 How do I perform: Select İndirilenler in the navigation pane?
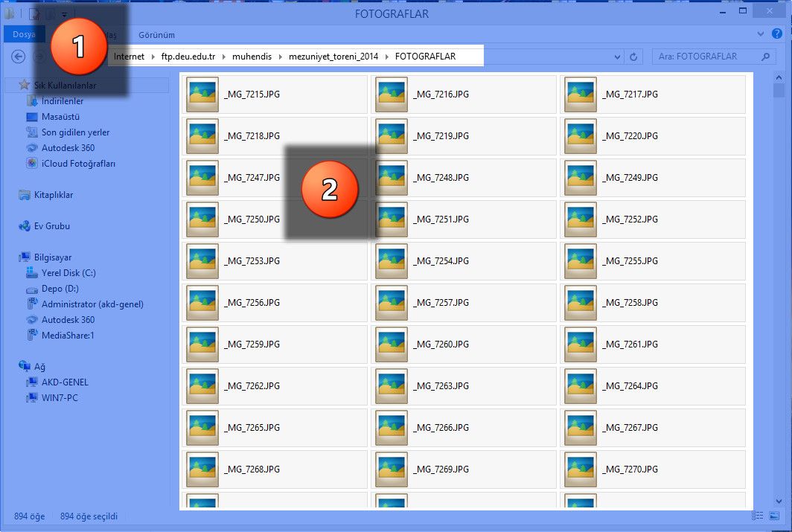click(x=62, y=101)
